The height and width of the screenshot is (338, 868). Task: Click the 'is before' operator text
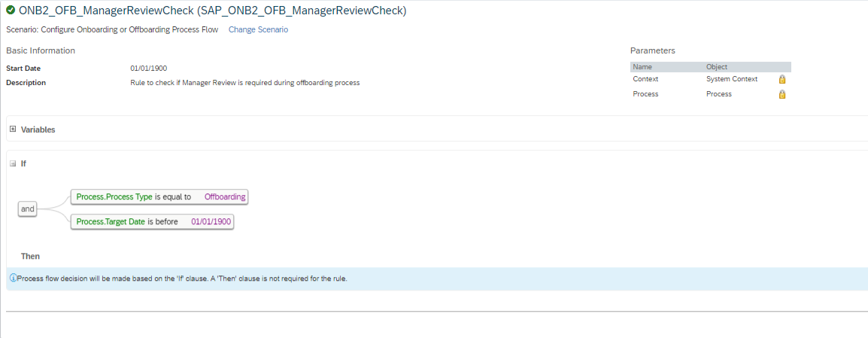[162, 221]
